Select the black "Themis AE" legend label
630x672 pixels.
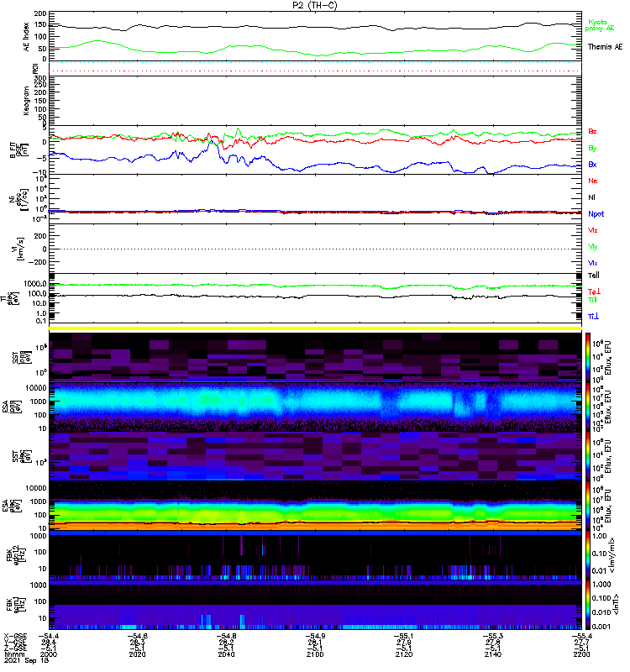pos(605,47)
